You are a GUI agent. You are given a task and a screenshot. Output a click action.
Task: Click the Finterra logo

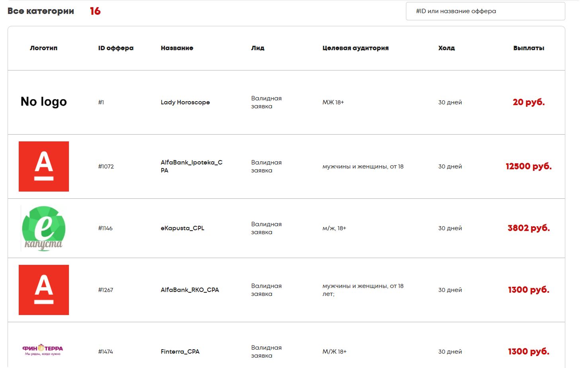tap(43, 350)
